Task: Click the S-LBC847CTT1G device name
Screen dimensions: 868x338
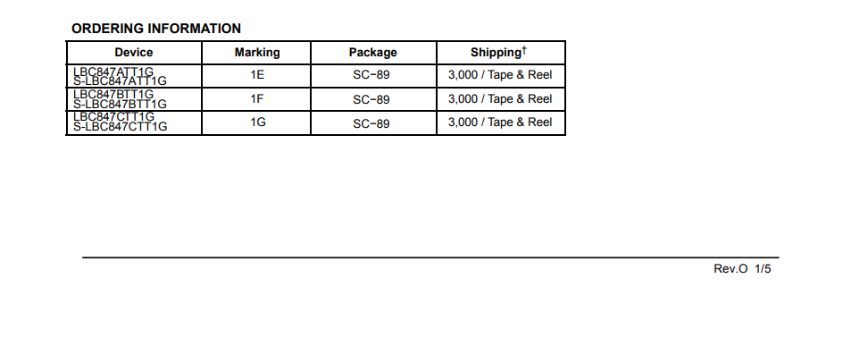Action: [x=121, y=127]
